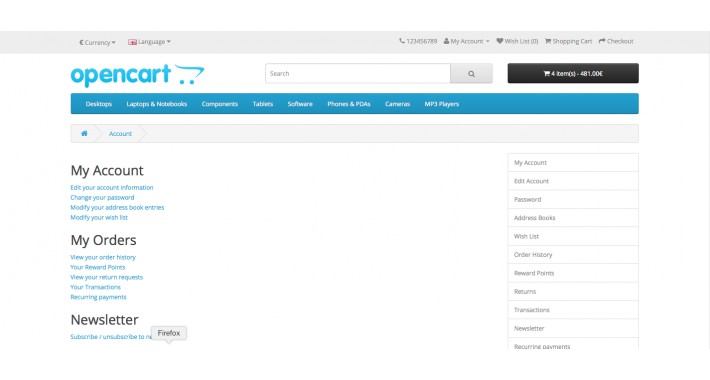The height and width of the screenshot is (380, 710).
Task: Expand the Currency dropdown
Action: [97, 42]
